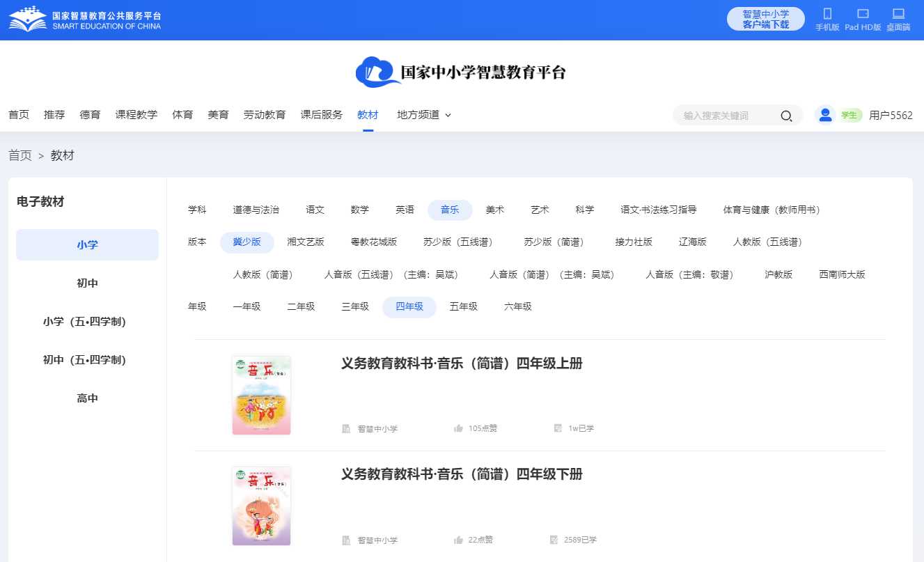This screenshot has width=924, height=562.
Task: Select the 西南师大版 edition
Action: coord(842,274)
